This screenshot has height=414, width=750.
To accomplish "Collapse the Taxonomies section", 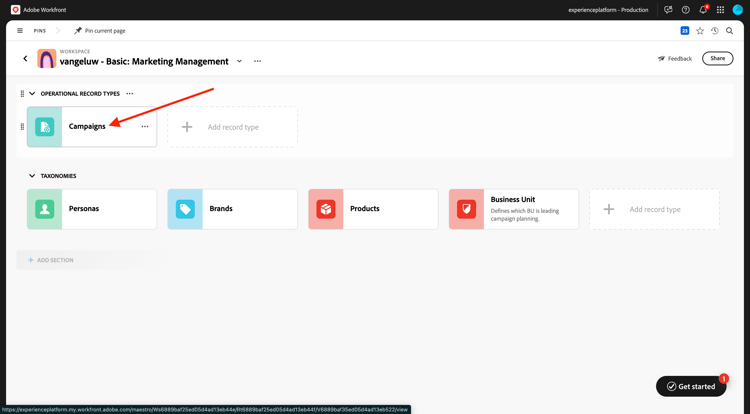I will click(x=32, y=176).
